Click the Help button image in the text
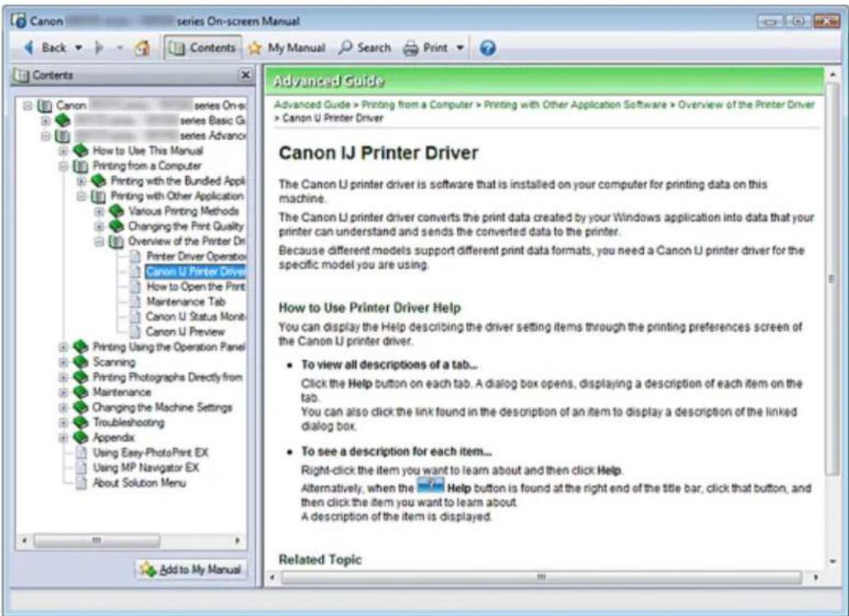Image resolution: width=849 pixels, height=616 pixels. [x=431, y=486]
